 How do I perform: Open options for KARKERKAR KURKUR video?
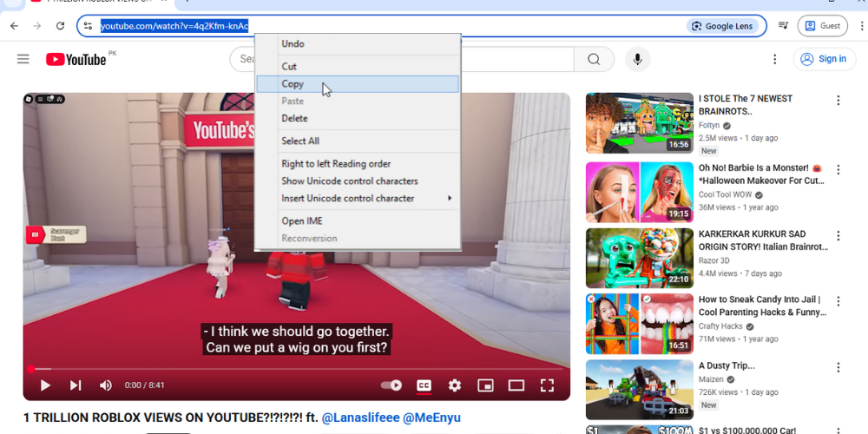click(838, 236)
